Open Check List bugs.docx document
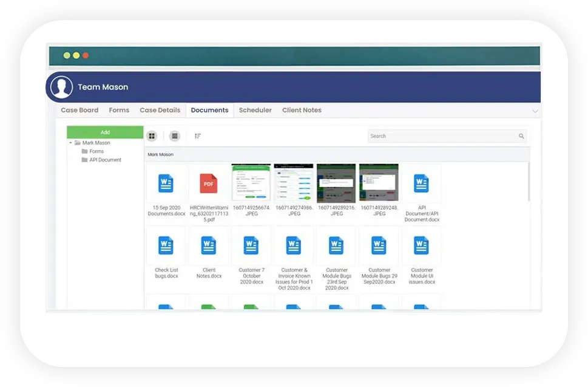 pyautogui.click(x=166, y=245)
